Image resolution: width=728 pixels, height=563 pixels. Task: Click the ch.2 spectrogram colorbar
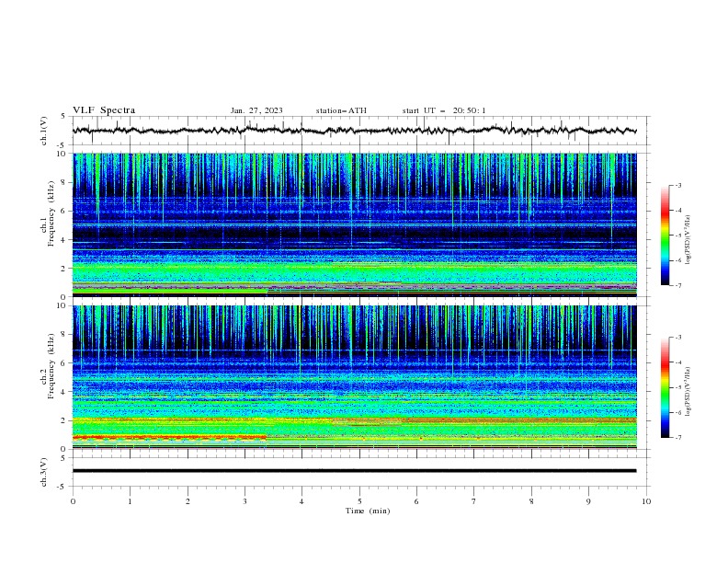[665, 387]
